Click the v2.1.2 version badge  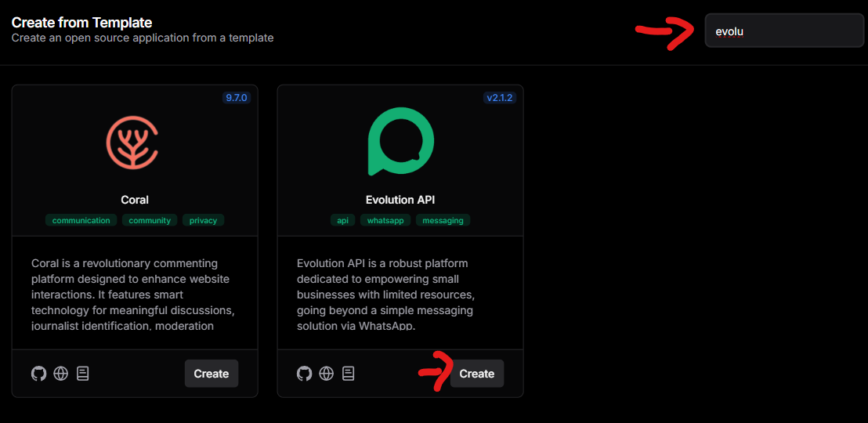pyautogui.click(x=499, y=98)
